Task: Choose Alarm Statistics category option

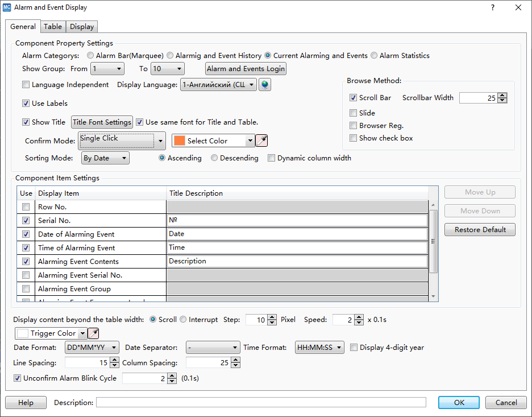Action: (374, 56)
